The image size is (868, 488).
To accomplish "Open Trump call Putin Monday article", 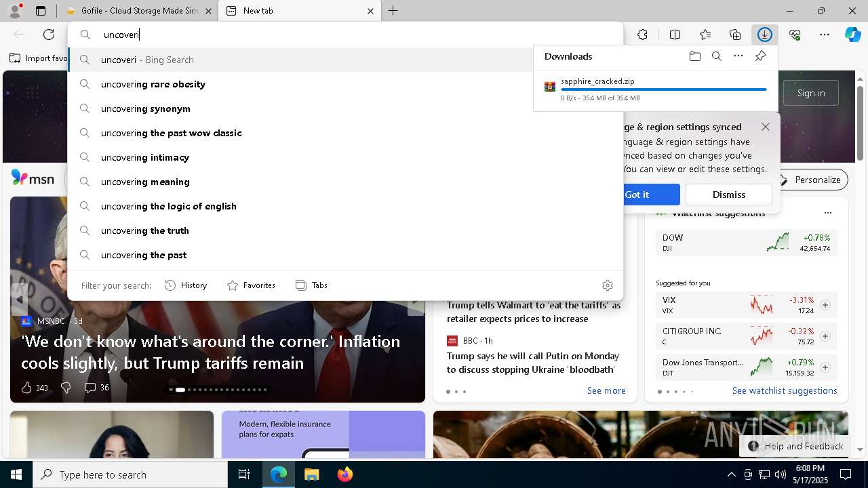I will 533,363.
